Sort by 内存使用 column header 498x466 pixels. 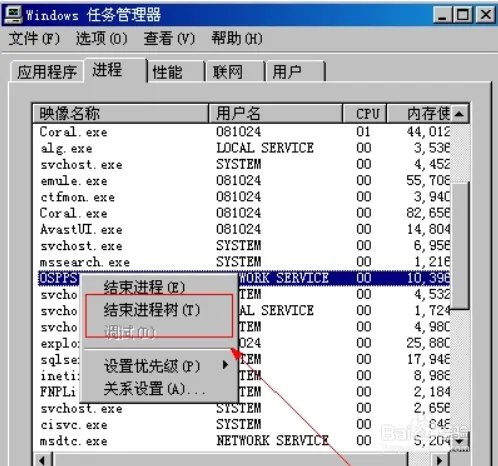click(x=419, y=114)
